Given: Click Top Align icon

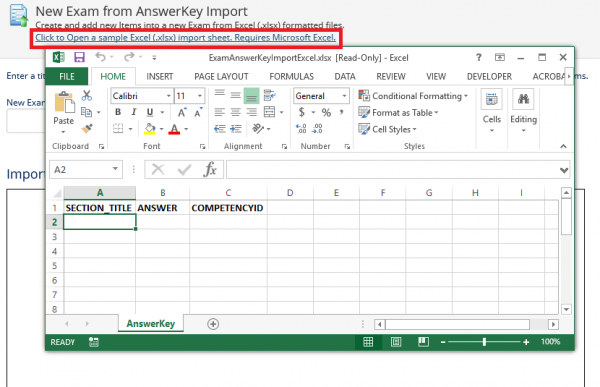Looking at the screenshot, I should click(x=220, y=95).
